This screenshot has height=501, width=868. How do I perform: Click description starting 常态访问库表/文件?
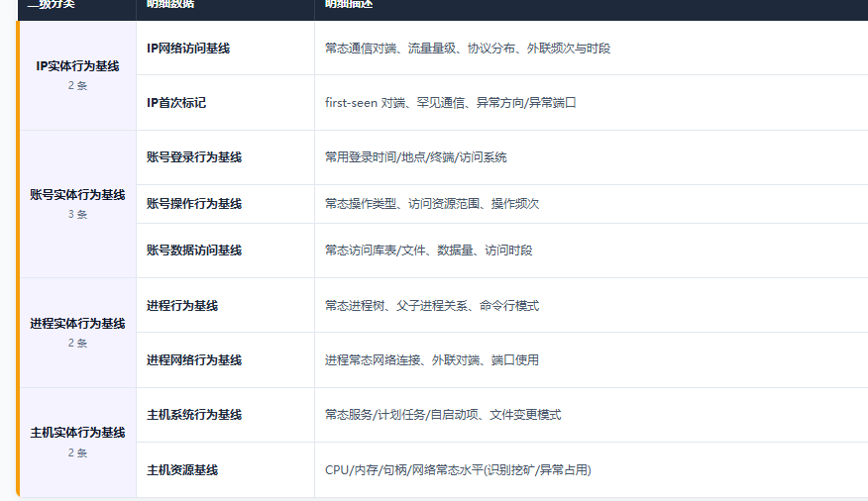428,250
